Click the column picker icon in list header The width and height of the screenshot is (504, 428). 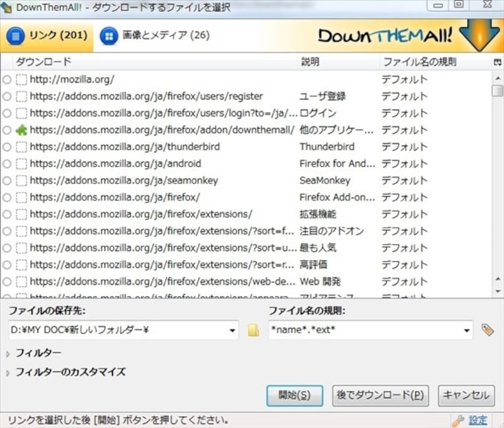498,62
